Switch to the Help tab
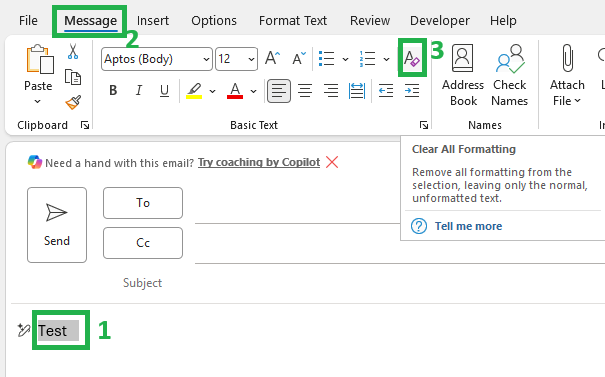The image size is (605, 377). [x=503, y=20]
